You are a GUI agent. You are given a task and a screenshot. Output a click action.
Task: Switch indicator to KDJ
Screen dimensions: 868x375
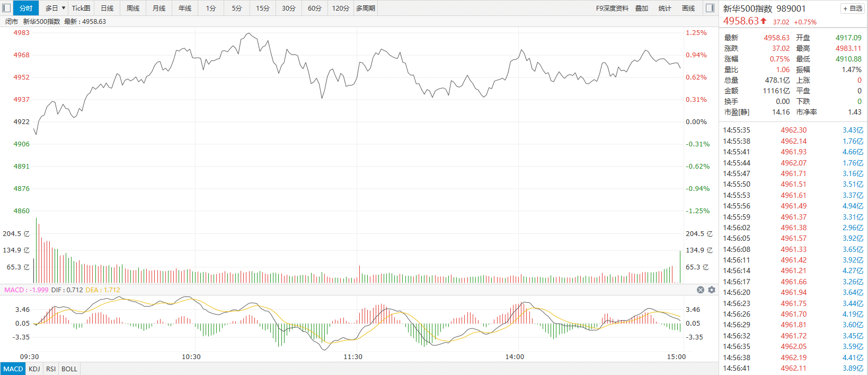[x=34, y=369]
